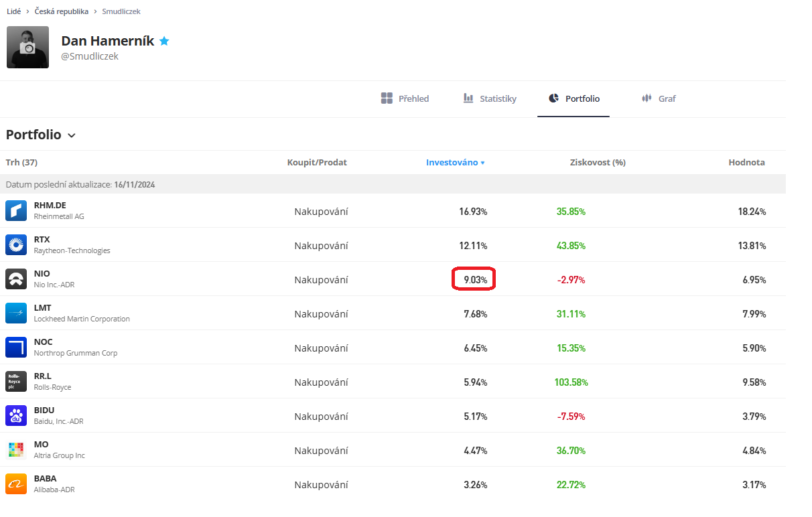Click the blue star next to Dan Hamerník

pyautogui.click(x=164, y=41)
